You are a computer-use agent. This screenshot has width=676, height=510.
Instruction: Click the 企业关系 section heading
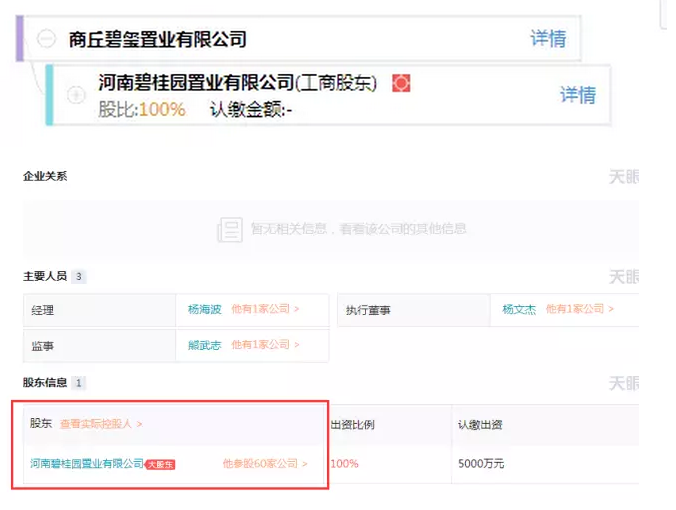tap(45, 176)
